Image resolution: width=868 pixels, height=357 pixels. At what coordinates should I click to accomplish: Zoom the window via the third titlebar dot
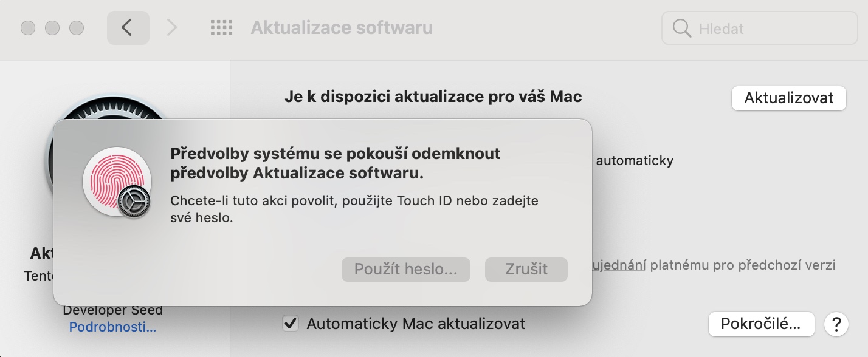click(77, 28)
